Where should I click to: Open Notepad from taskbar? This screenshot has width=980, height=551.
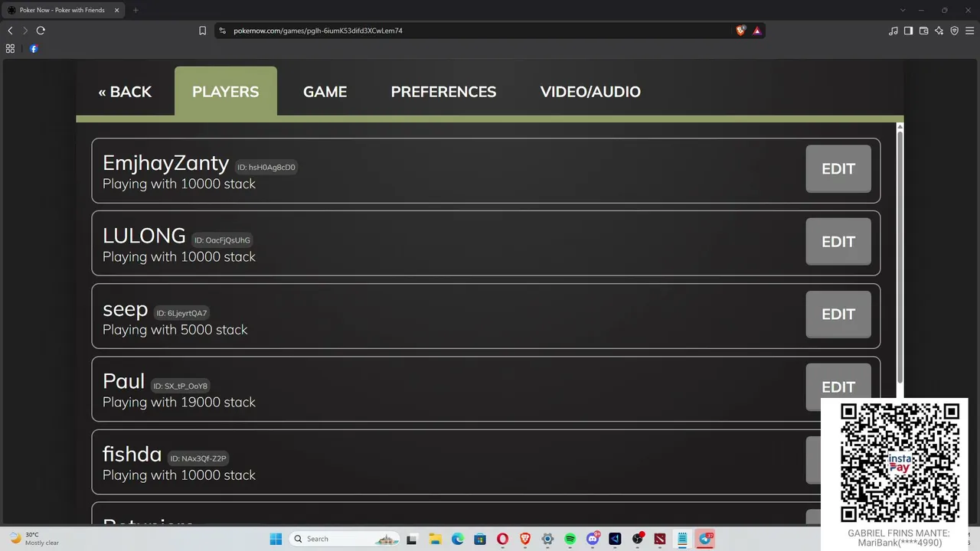tap(682, 539)
